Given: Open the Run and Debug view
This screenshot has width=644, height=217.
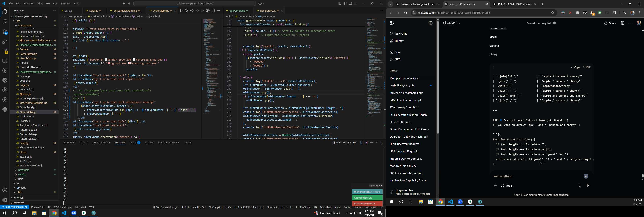Looking at the screenshot, I should point(5,41).
